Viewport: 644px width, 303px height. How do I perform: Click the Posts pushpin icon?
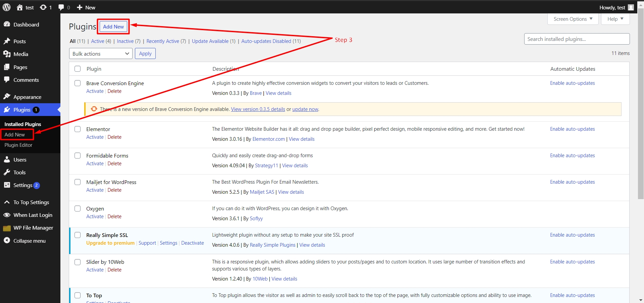coord(7,41)
